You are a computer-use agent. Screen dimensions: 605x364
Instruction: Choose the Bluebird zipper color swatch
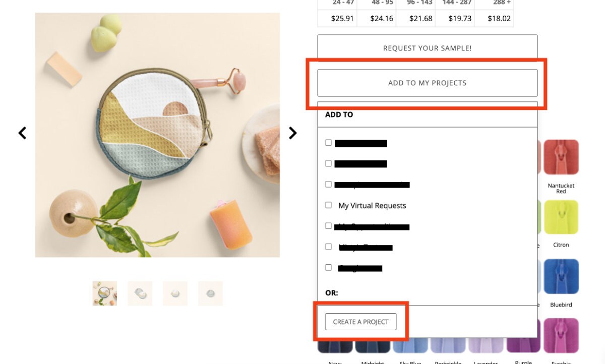[561, 276]
